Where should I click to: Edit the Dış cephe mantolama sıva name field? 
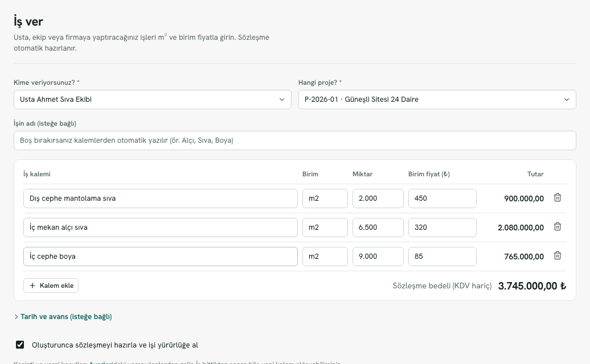coord(161,198)
